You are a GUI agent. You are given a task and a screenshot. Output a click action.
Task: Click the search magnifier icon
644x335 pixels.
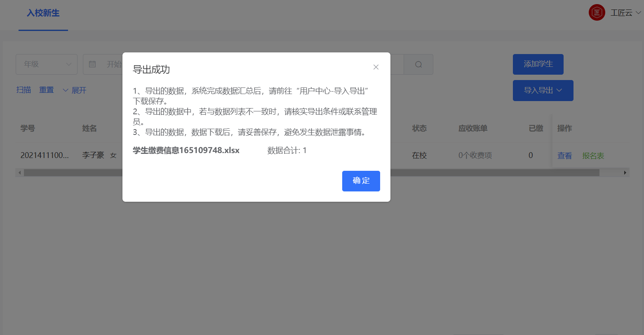[x=418, y=64]
